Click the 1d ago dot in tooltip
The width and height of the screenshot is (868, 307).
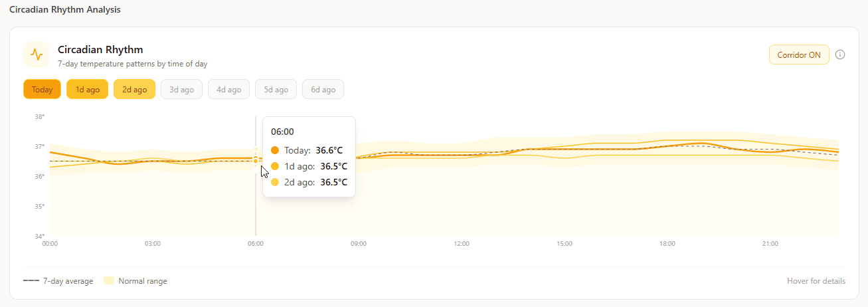(x=275, y=166)
